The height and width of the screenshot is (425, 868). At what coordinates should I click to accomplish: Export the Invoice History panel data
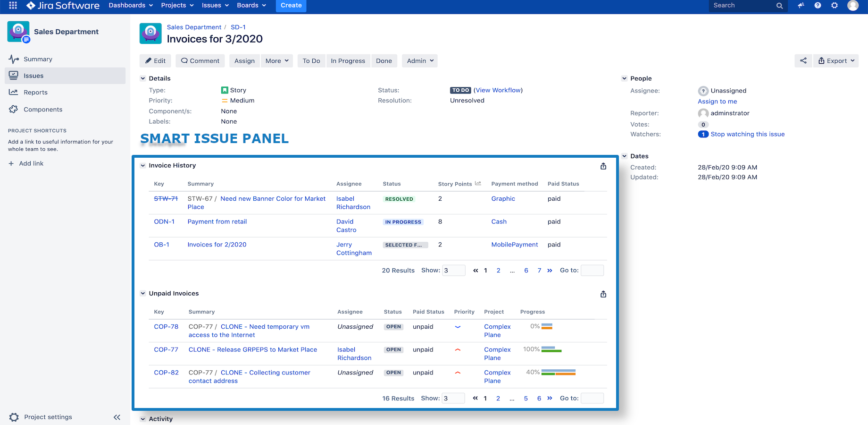[603, 166]
